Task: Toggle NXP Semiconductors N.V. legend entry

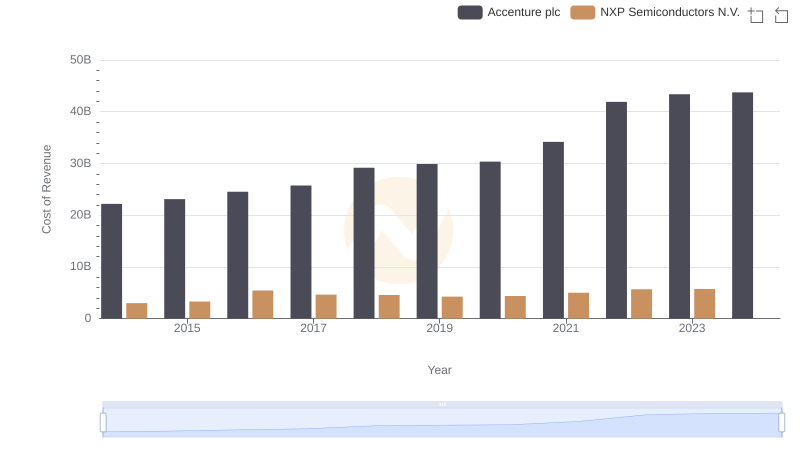Action: (x=655, y=12)
